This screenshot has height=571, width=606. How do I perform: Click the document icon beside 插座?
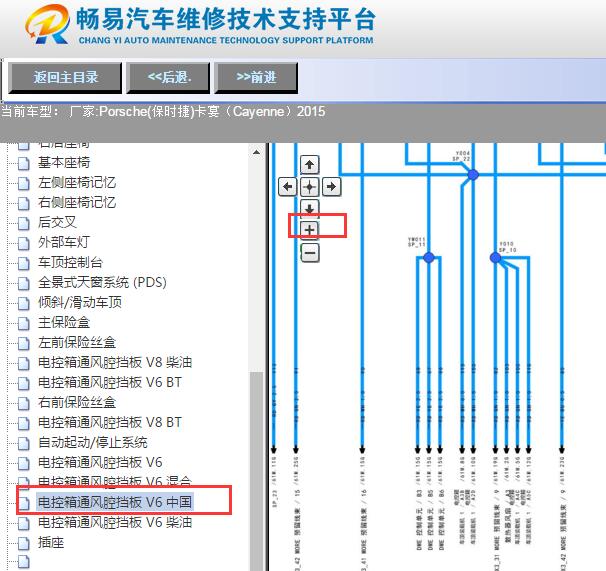tap(24, 544)
